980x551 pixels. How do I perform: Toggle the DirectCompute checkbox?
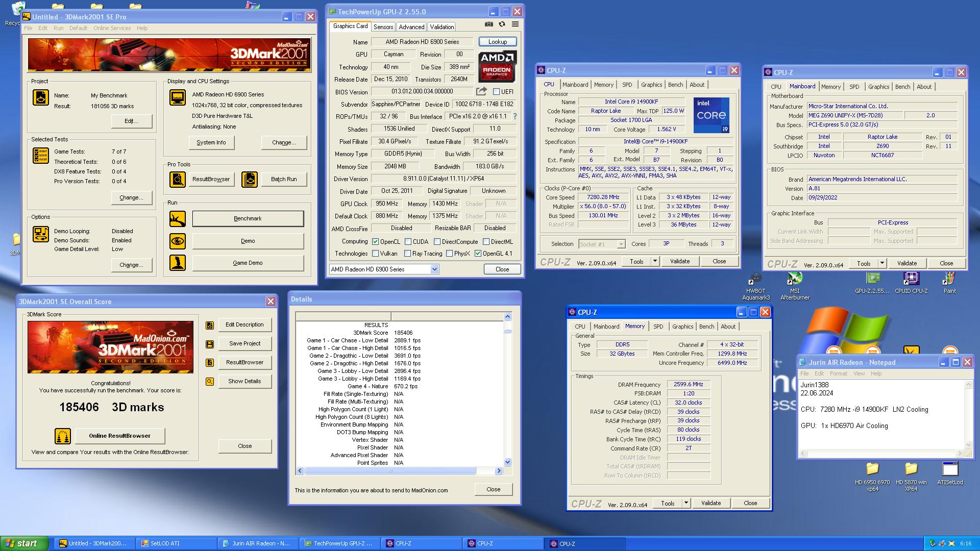[x=437, y=242]
